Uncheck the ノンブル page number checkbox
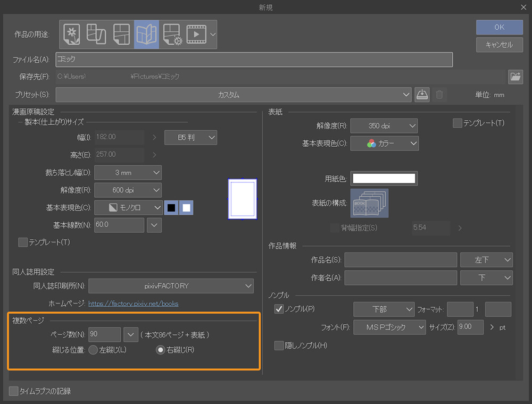The image size is (532, 404). [279, 309]
